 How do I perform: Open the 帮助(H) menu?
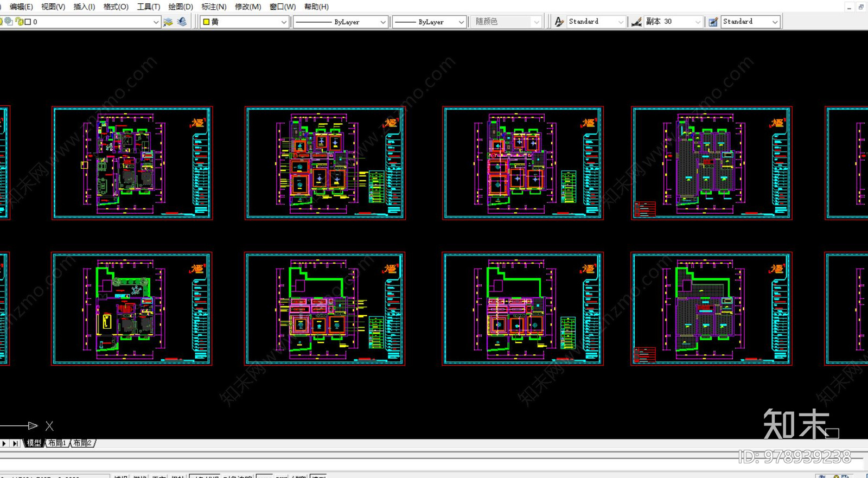pos(316,7)
